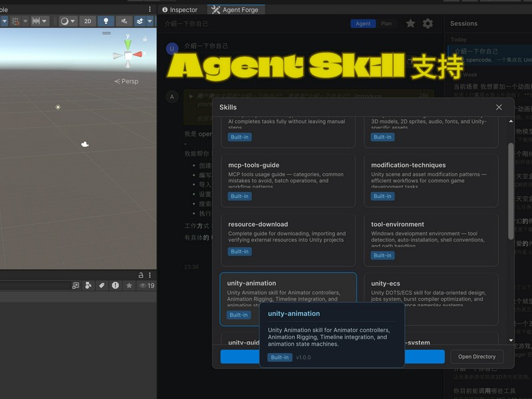
Task: Open grid snapping dropdown arrow
Action: (x=25, y=21)
